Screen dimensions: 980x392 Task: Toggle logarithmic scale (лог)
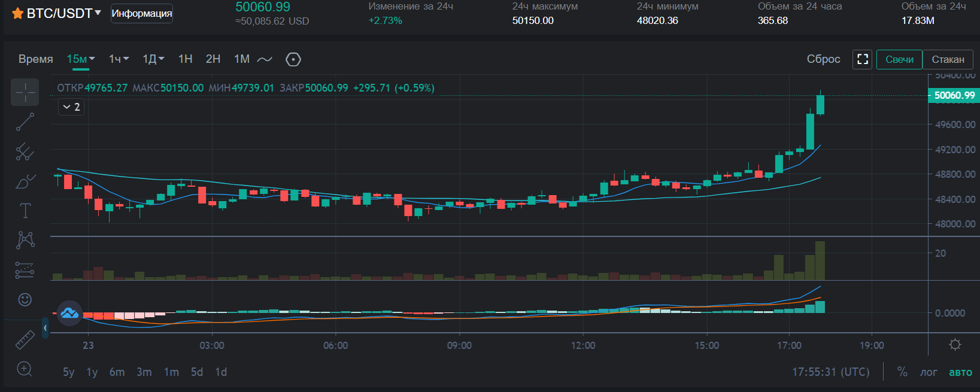coord(929,372)
